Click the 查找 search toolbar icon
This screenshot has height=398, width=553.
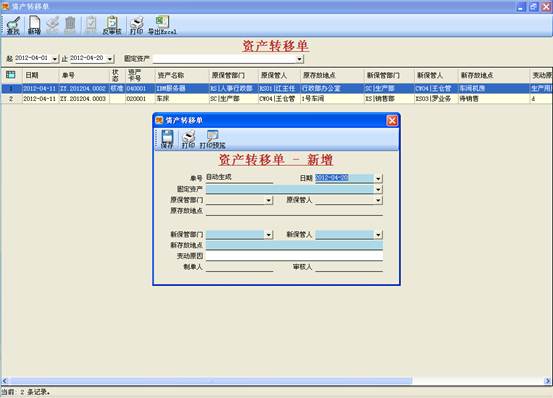(x=13, y=26)
